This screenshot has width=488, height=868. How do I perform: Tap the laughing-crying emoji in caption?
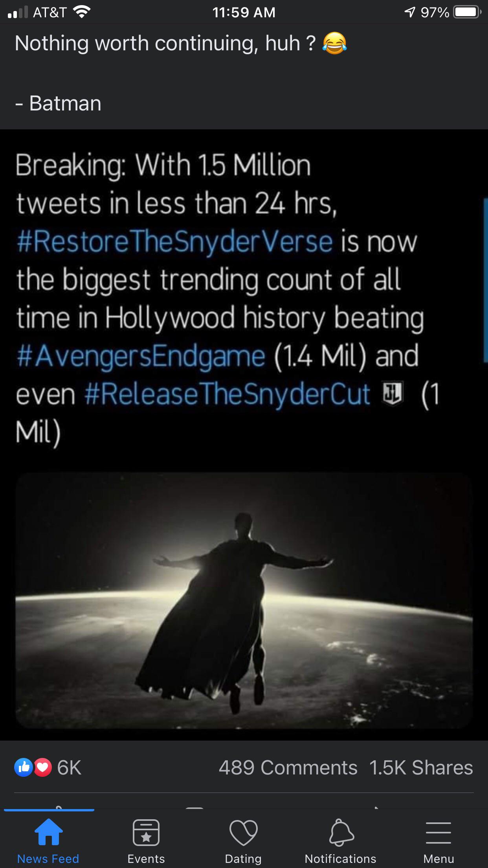[334, 43]
